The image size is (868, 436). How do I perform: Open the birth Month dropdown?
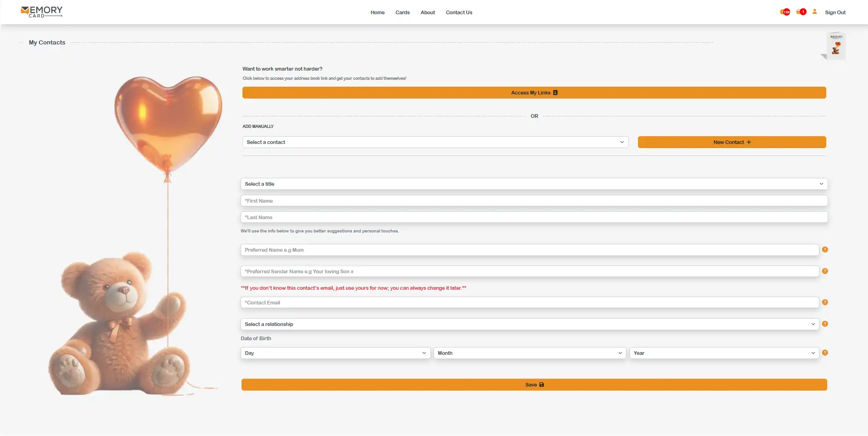pyautogui.click(x=529, y=353)
